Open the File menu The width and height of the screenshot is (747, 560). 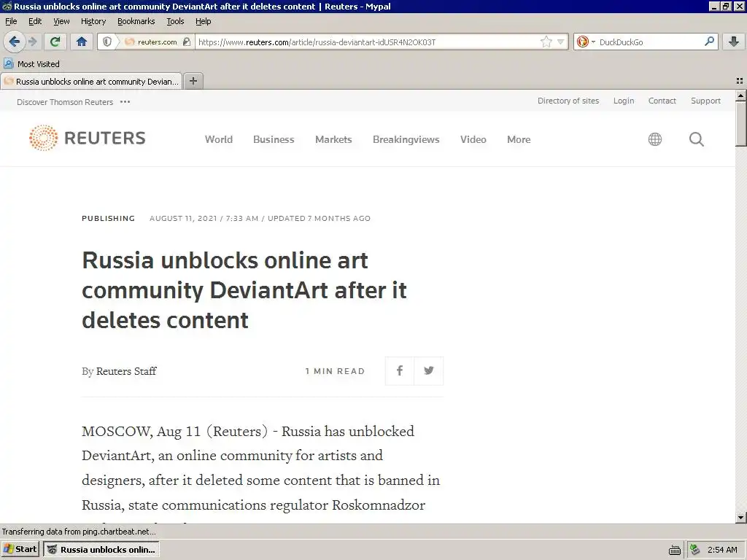pyautogui.click(x=11, y=21)
